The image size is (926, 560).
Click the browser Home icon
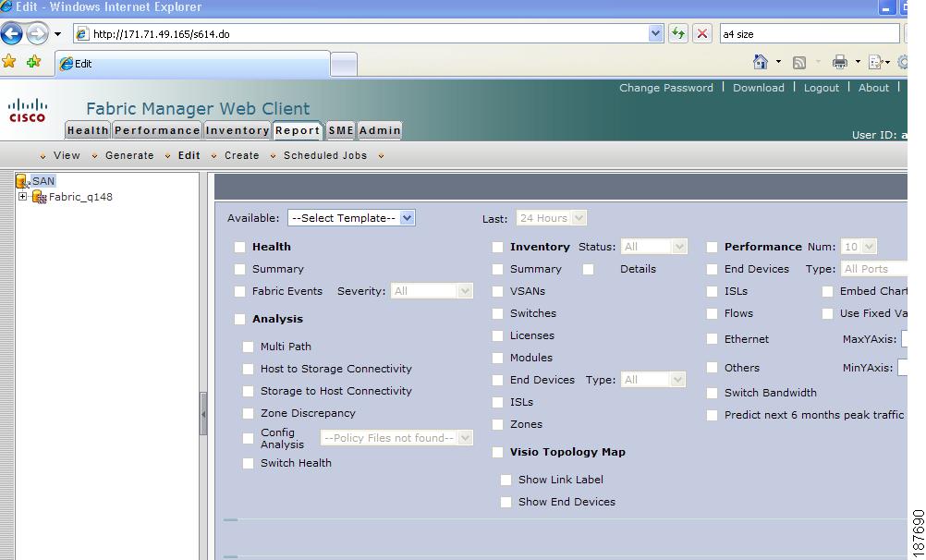(x=760, y=61)
